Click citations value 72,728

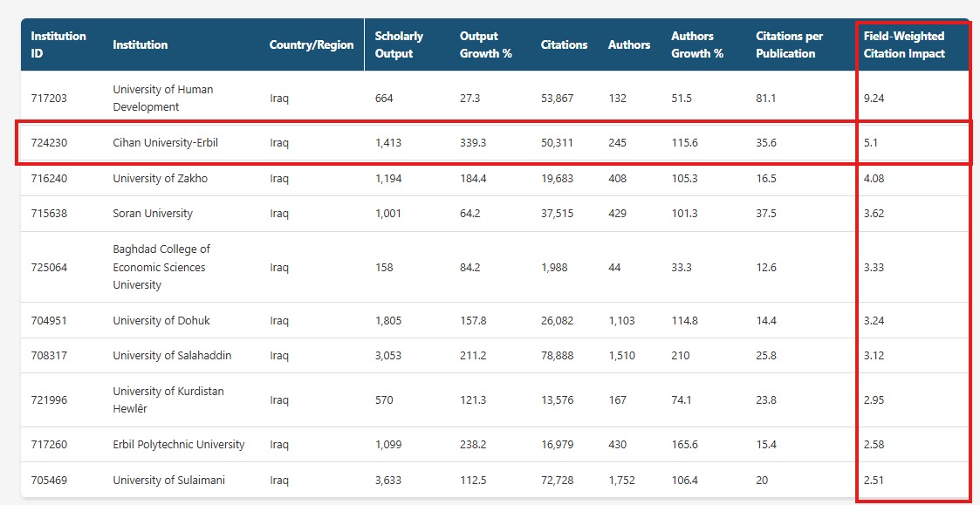pos(557,481)
